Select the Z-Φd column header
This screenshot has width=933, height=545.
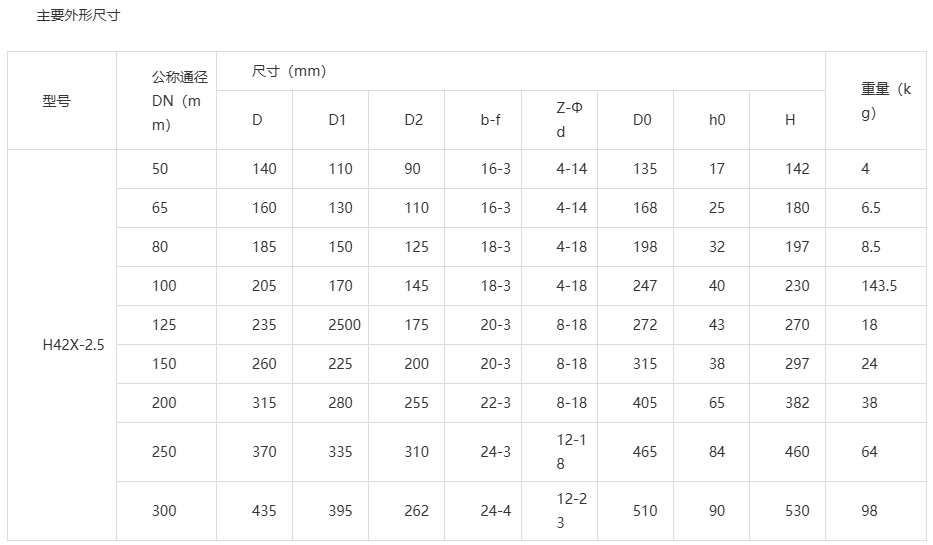click(x=559, y=120)
